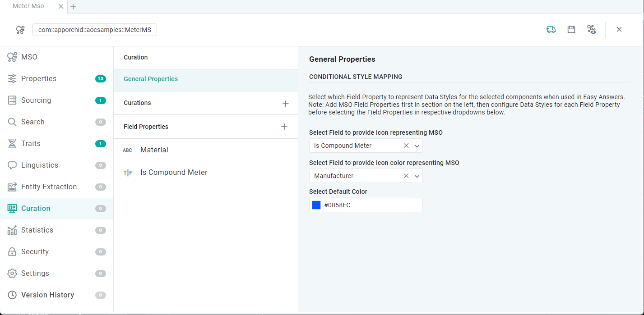Click the MSO icon left of the name field
Image resolution: width=644 pixels, height=315 pixels.
coord(20,30)
